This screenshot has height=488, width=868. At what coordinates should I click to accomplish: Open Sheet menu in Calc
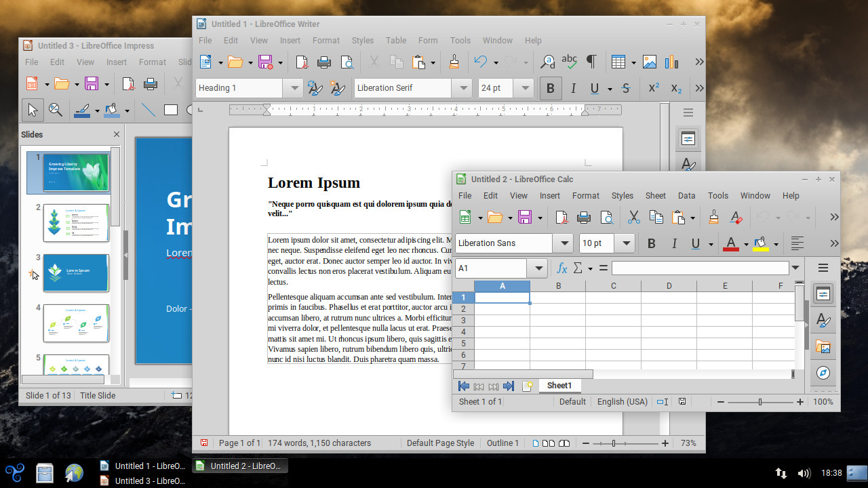[655, 196]
